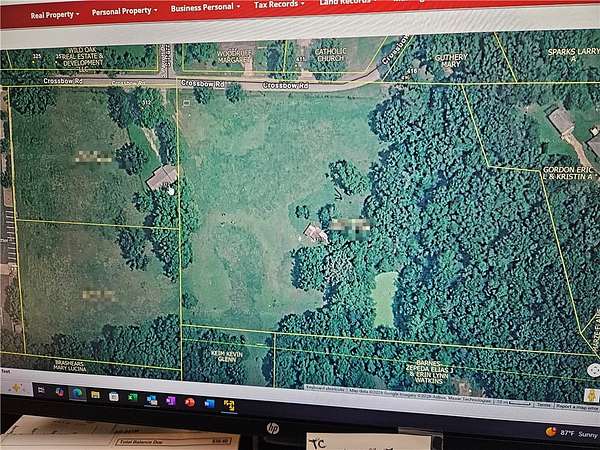The image size is (600, 450).
Task: Open the map Terms link
Action: (x=543, y=404)
